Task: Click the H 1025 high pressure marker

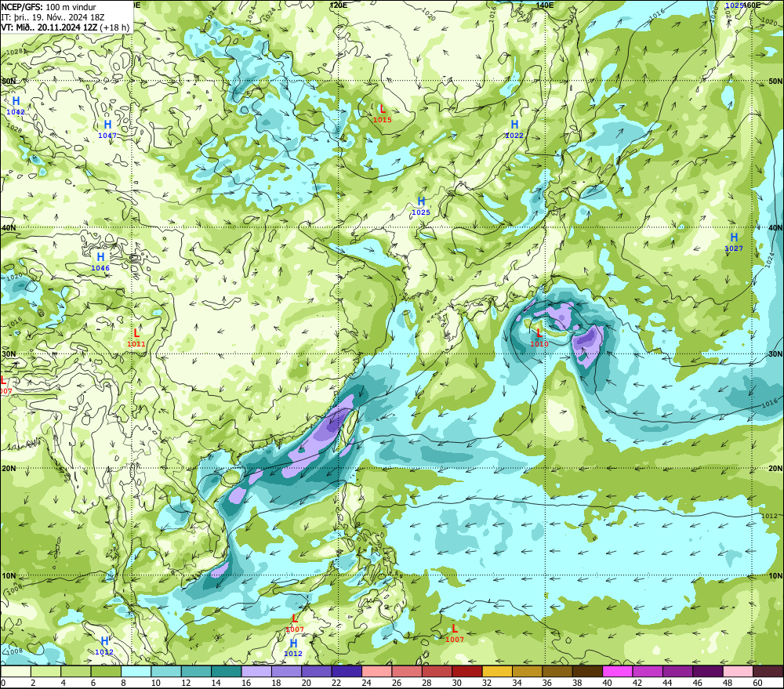Action: tap(421, 206)
